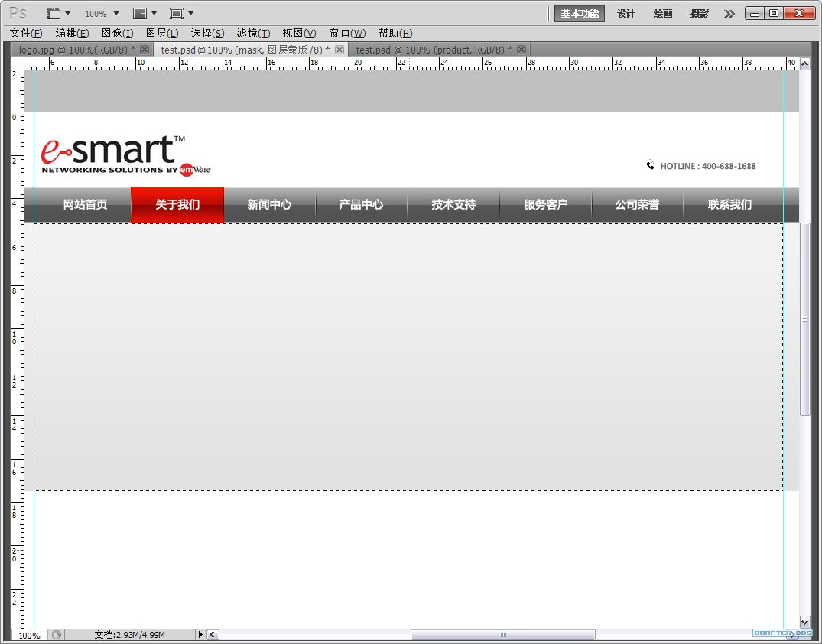Click the 新闻中心 nav item on canvas

pyautogui.click(x=269, y=204)
